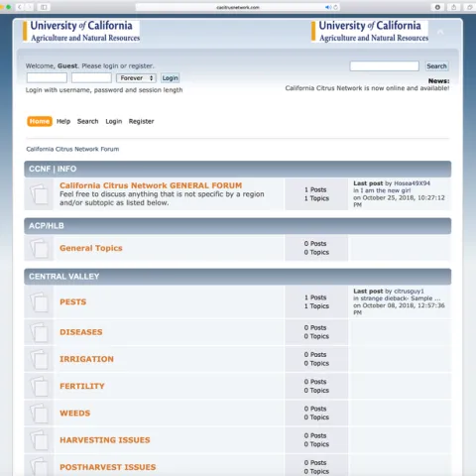Viewport: 476px width, 476px height.
Task: Select the Home menu tab
Action: coord(40,121)
